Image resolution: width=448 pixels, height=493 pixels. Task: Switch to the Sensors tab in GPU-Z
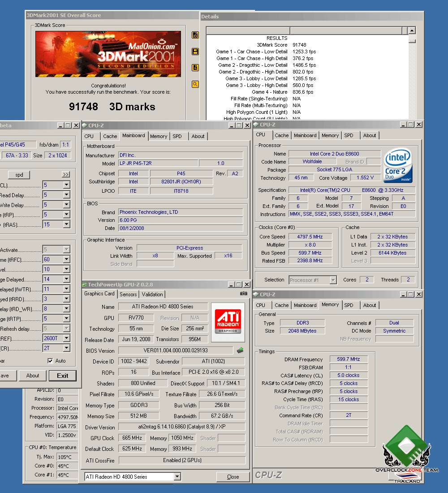coord(128,294)
